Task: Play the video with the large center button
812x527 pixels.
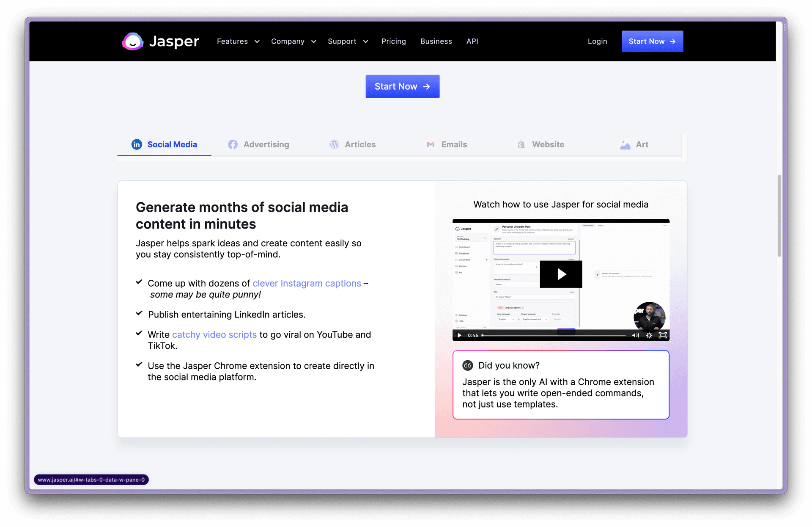Action: pyautogui.click(x=561, y=274)
